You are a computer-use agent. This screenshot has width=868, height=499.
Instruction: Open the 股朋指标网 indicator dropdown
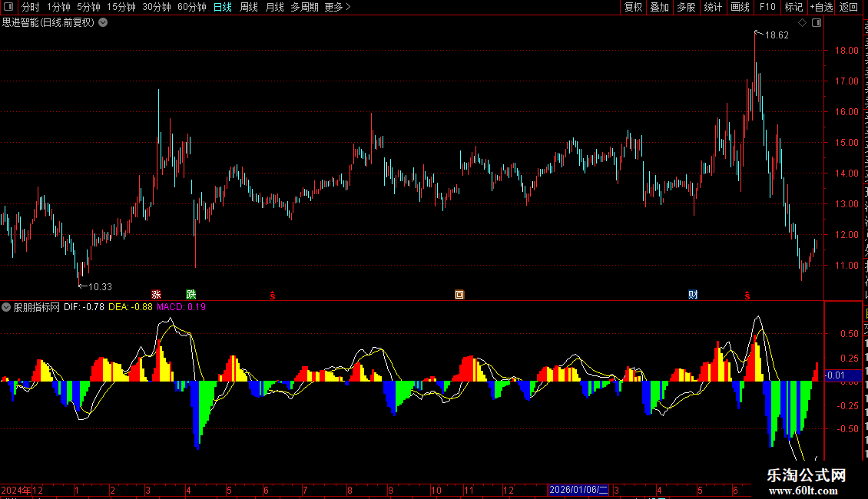pyautogui.click(x=6, y=307)
